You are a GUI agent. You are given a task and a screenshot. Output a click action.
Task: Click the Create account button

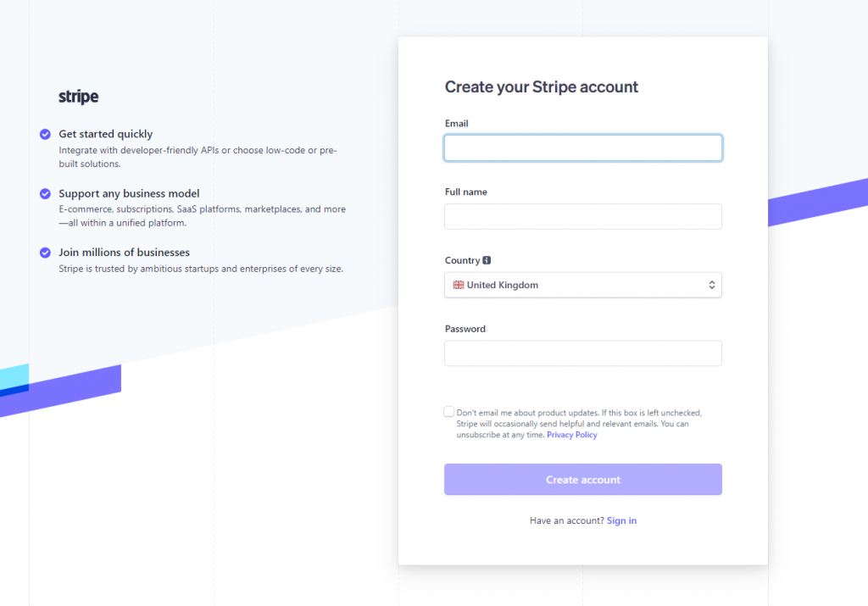[583, 479]
